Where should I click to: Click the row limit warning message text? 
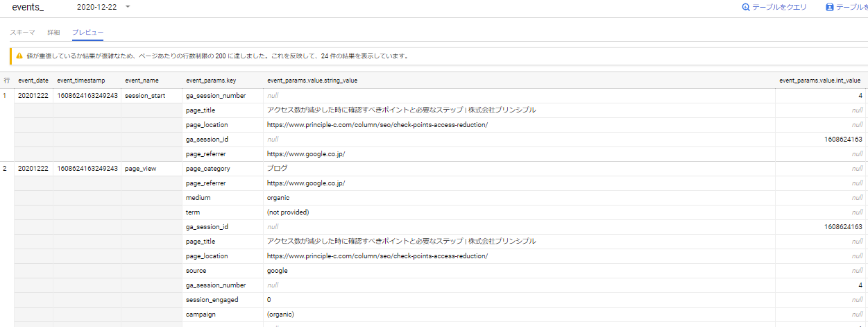tap(222, 56)
